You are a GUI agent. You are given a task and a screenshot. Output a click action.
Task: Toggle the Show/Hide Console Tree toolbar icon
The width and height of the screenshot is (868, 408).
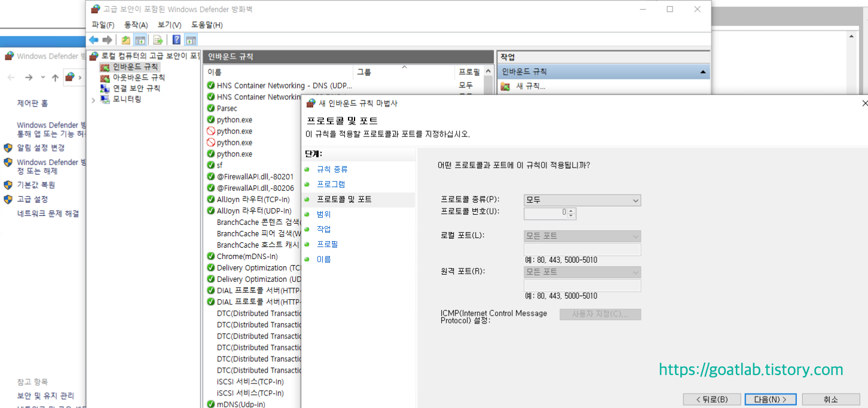tap(140, 40)
